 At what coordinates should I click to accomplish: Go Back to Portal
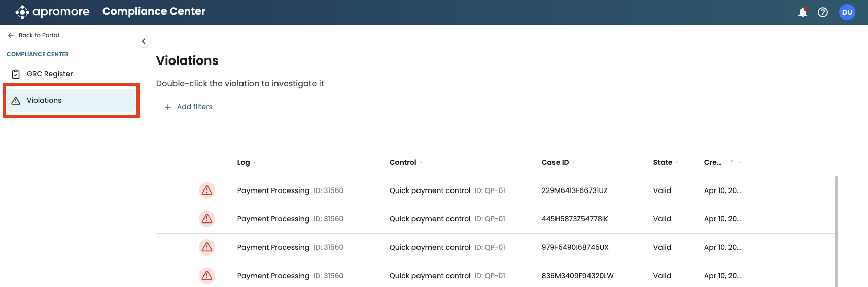[33, 35]
